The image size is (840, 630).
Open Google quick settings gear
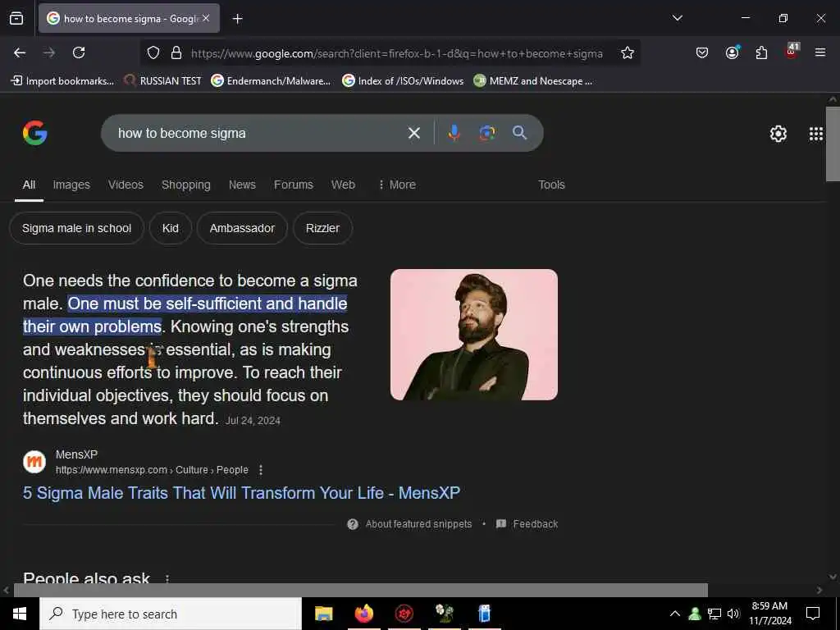[778, 134]
